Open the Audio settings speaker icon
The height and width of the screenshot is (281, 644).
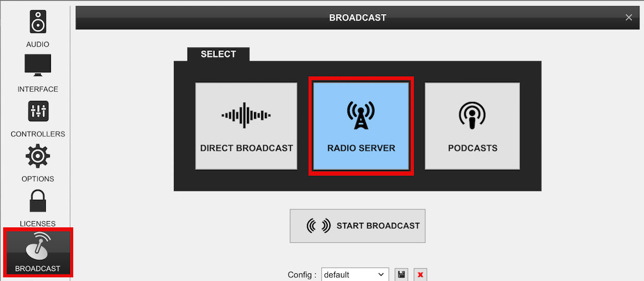38,22
